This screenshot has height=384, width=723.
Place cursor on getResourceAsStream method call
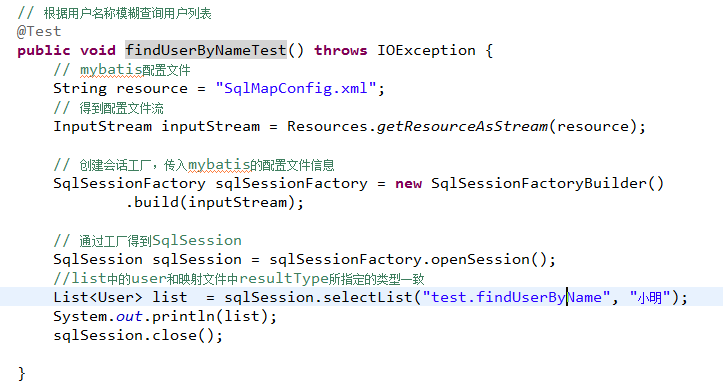462,126
